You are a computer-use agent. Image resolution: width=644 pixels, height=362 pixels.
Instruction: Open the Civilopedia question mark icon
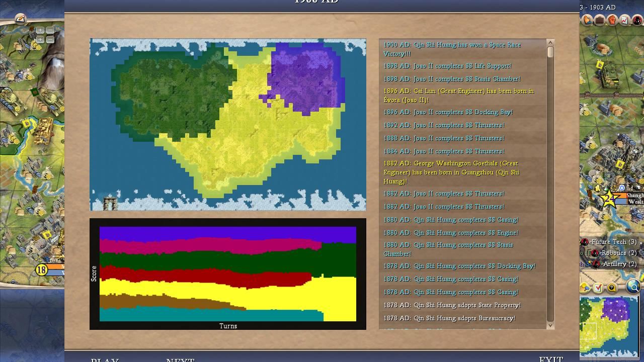612,288
